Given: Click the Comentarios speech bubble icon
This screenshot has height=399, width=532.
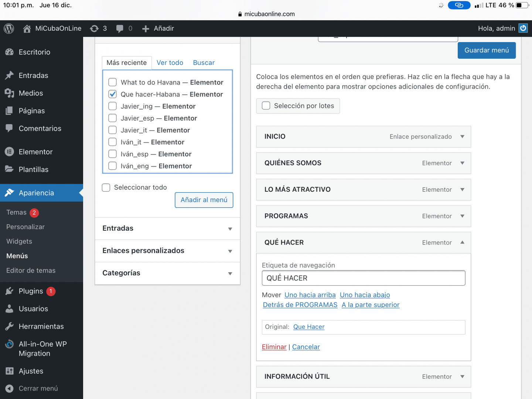Looking at the screenshot, I should [x=9, y=128].
